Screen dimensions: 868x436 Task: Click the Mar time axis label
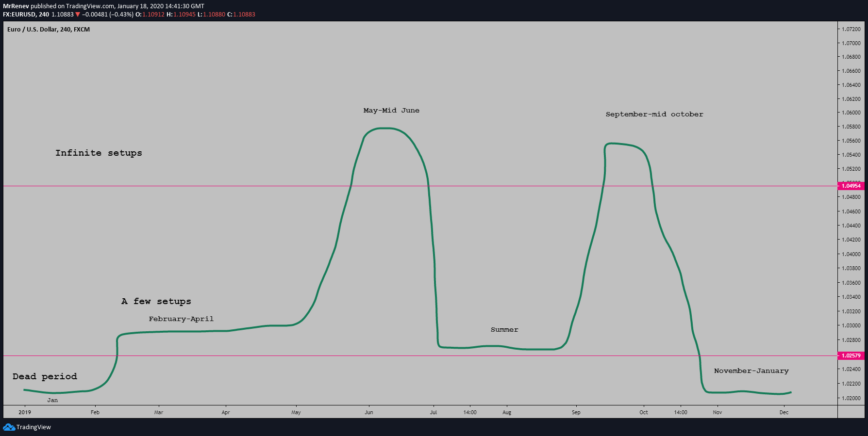pos(159,412)
